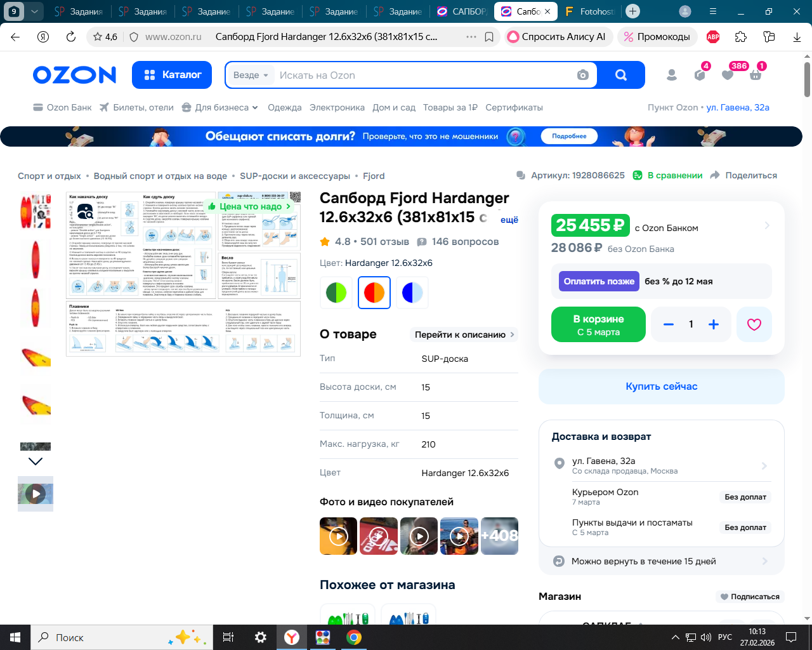Open the Ozon logo home link
Viewport: 812px width, 650px height.
[75, 75]
